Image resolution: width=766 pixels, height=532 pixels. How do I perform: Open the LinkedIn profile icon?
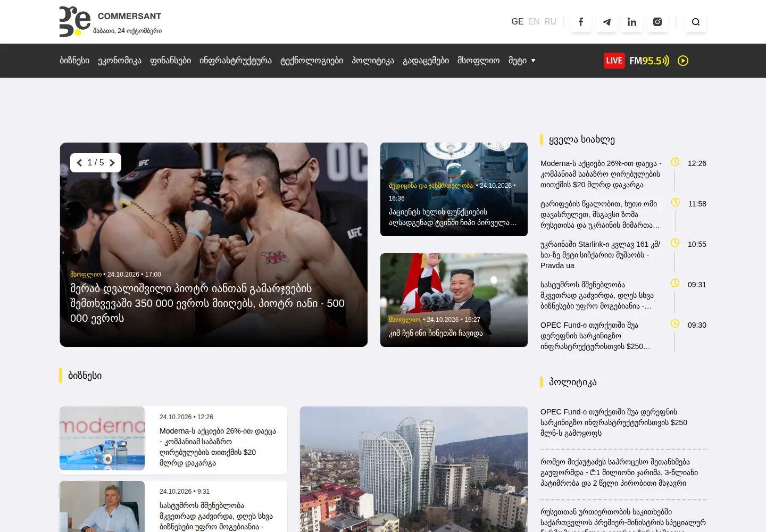[632, 22]
